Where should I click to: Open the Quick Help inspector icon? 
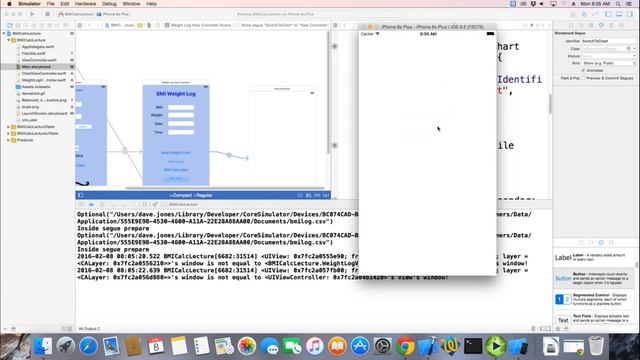tap(581, 25)
